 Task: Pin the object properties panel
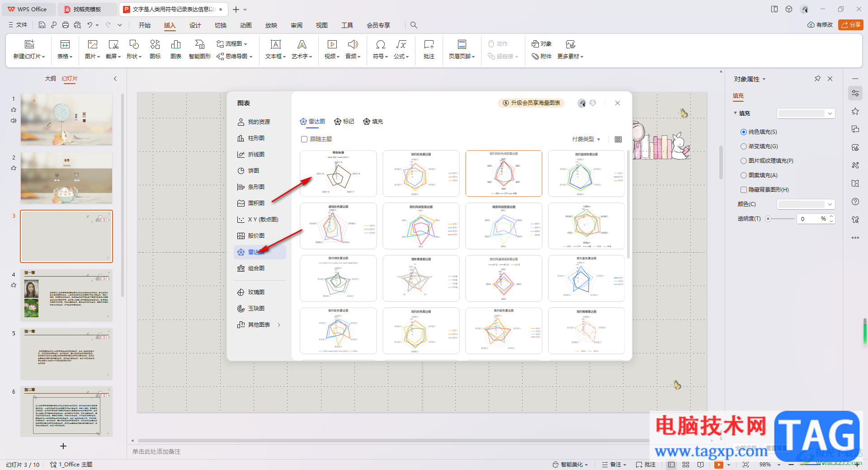(817, 79)
